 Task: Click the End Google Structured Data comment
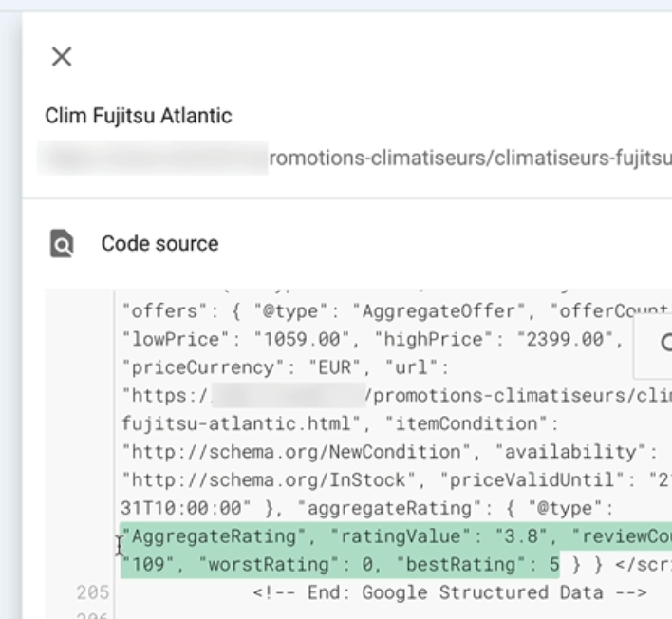(450, 592)
